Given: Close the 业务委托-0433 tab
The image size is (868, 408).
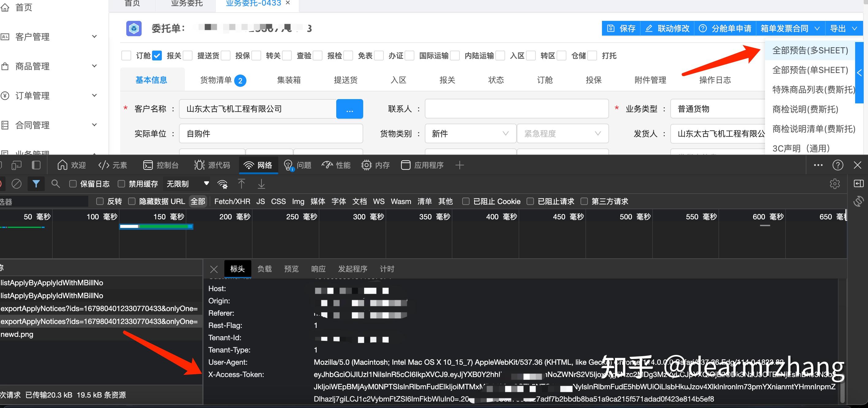Looking at the screenshot, I should click(288, 3).
